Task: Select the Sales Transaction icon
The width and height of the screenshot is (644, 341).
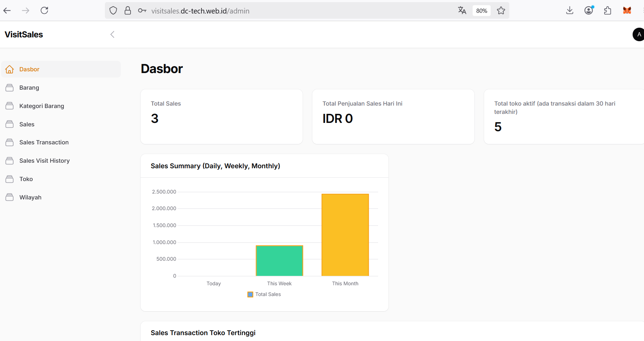Action: pos(9,142)
